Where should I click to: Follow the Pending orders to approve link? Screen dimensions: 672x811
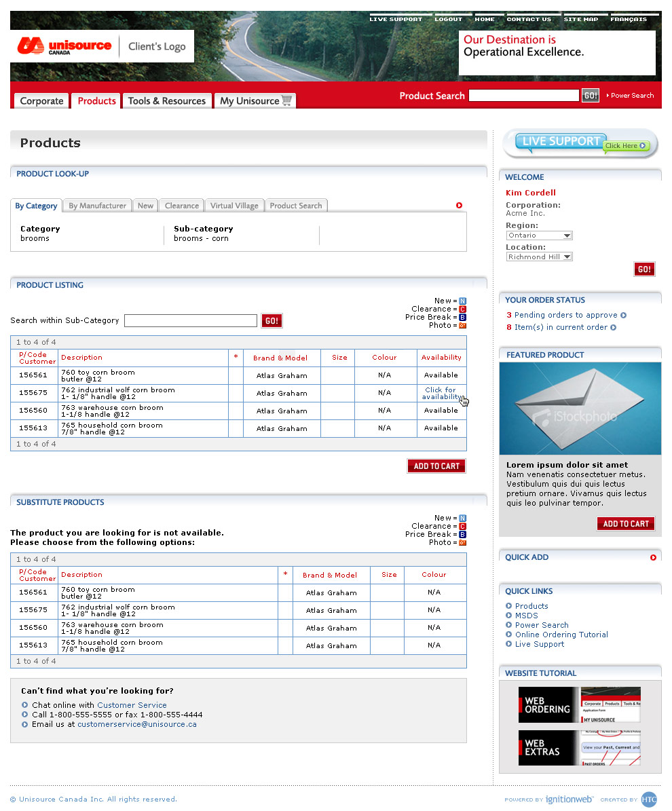pyautogui.click(x=565, y=315)
